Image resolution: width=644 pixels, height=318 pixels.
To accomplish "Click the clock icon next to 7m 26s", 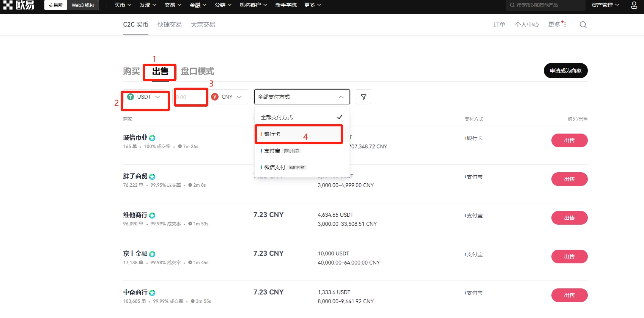I will 180,146.
